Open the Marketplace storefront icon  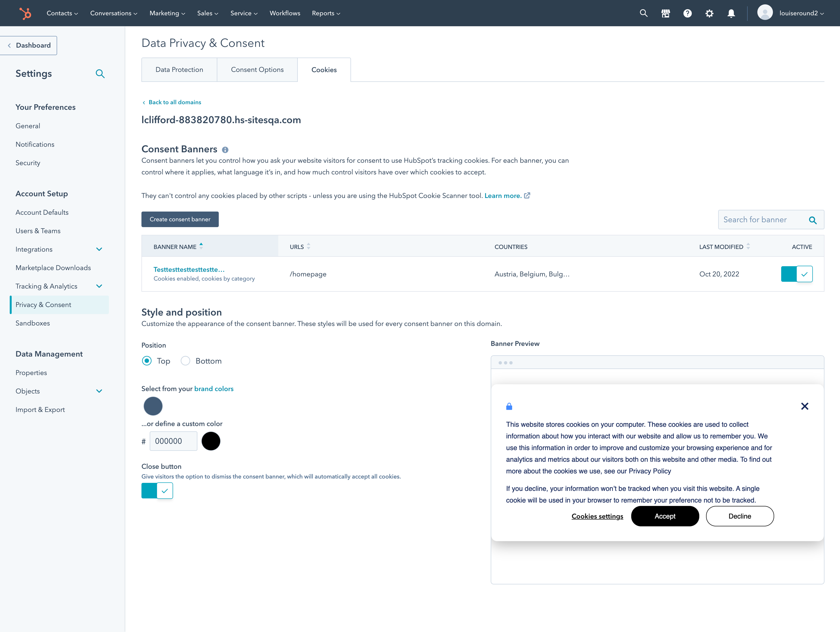665,13
